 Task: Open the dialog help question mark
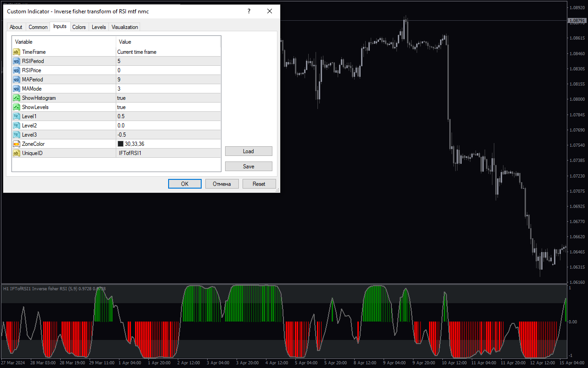249,11
